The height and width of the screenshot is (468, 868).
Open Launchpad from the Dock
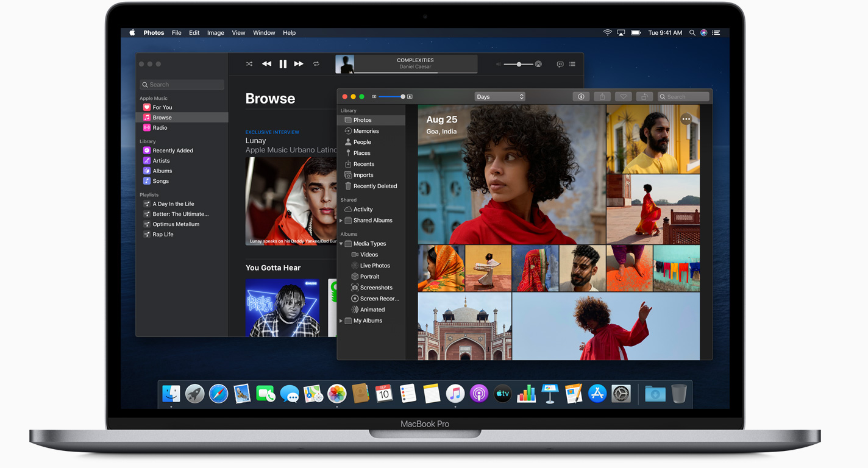(195, 394)
